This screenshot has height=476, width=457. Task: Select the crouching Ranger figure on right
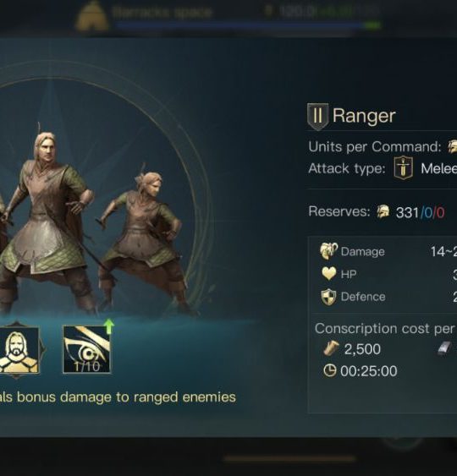pos(145,240)
